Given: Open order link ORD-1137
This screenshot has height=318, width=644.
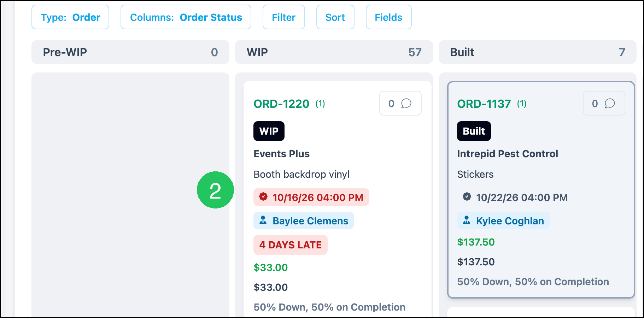Looking at the screenshot, I should click(x=484, y=104).
